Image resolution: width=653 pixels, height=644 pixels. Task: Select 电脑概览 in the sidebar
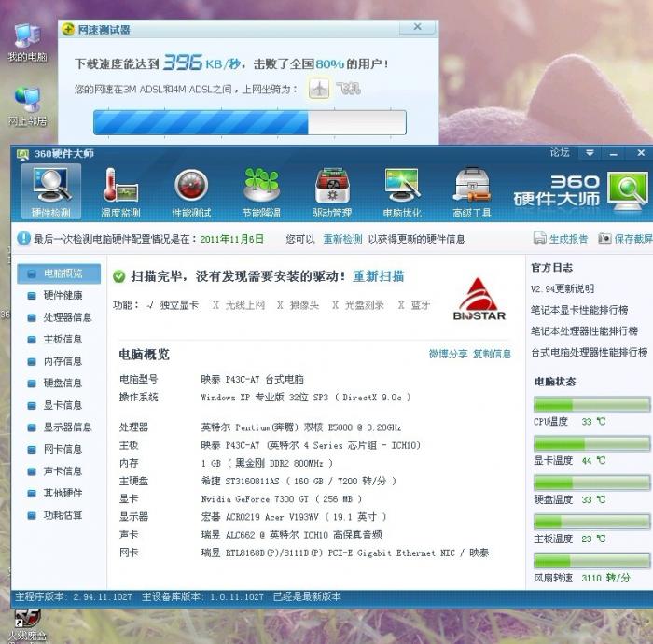coord(59,273)
